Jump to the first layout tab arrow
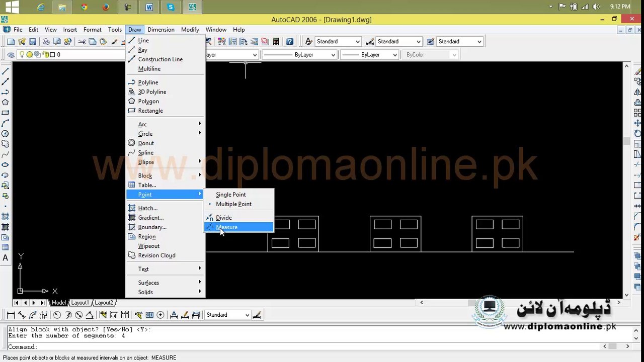Image resolution: width=644 pixels, height=362 pixels. click(x=17, y=303)
